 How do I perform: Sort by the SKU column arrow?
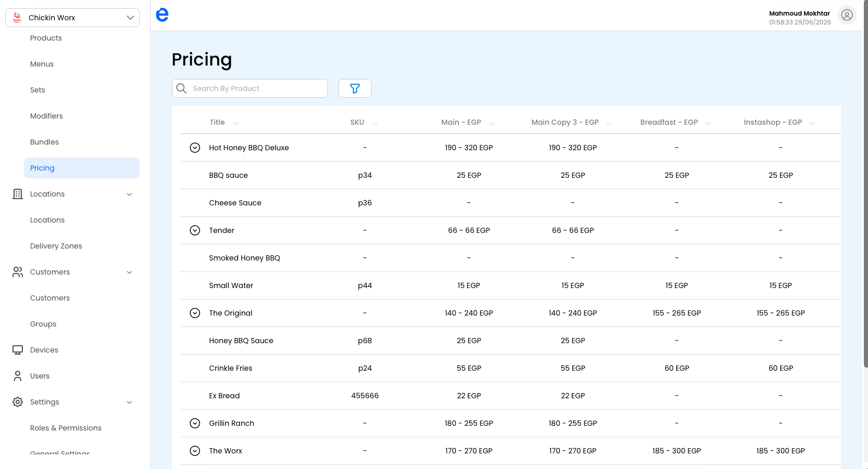375,123
